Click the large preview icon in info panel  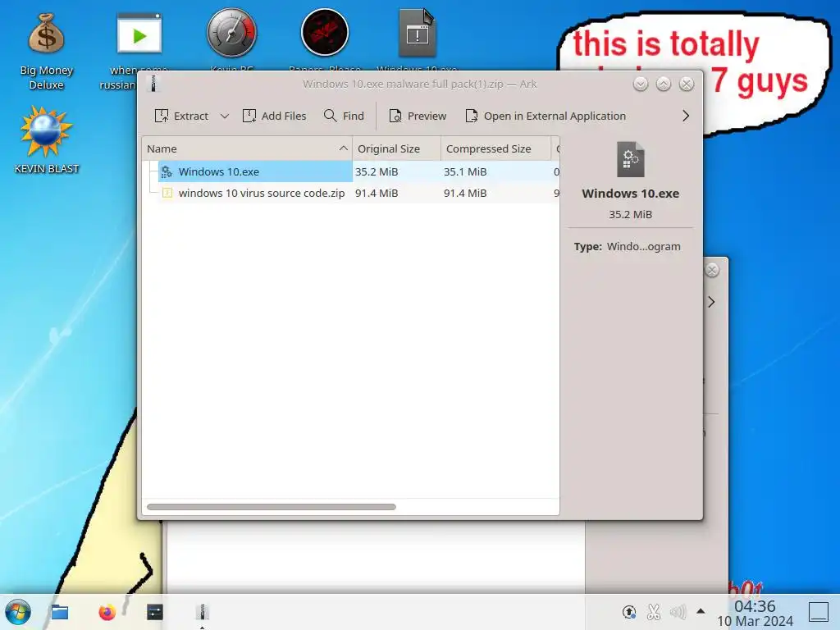pyautogui.click(x=631, y=159)
